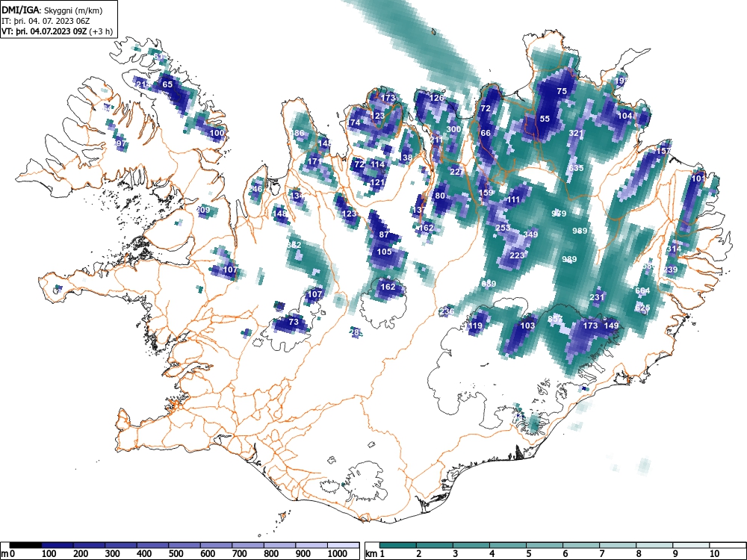Click the '119' visibility value on the map

pos(475,326)
